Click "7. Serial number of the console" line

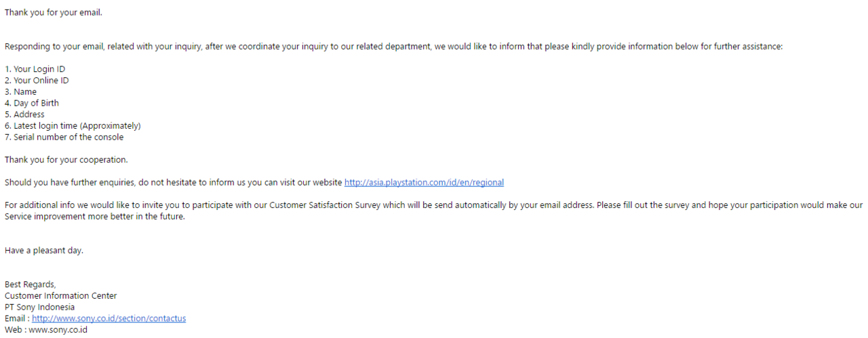(x=64, y=137)
